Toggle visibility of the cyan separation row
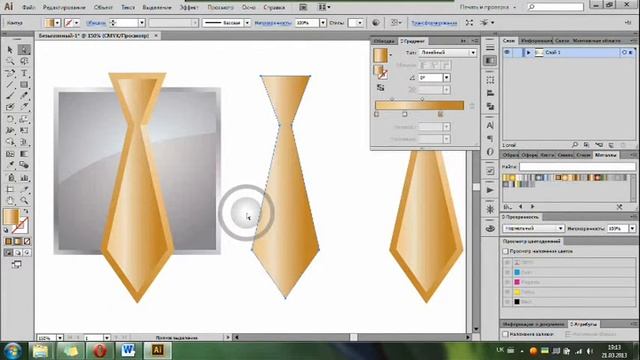Viewport: 640px width, 360px height. click(507, 272)
